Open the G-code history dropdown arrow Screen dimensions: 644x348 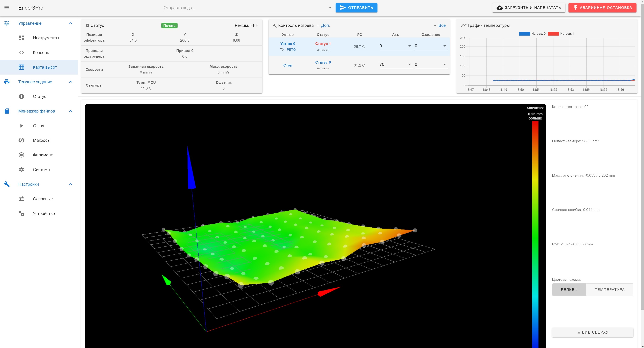(330, 8)
